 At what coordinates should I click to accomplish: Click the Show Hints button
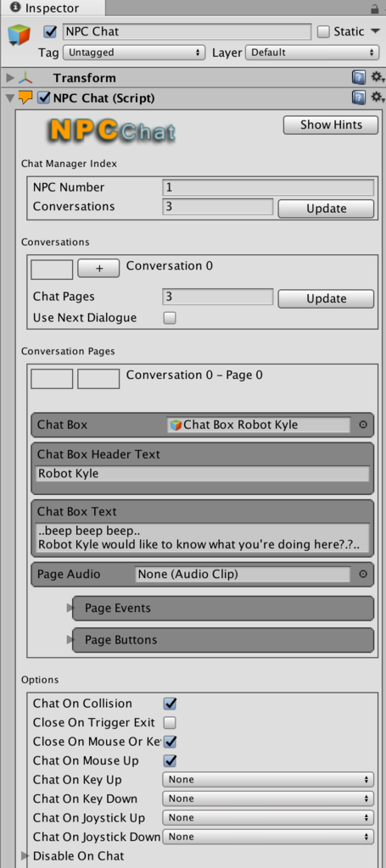[x=331, y=125]
